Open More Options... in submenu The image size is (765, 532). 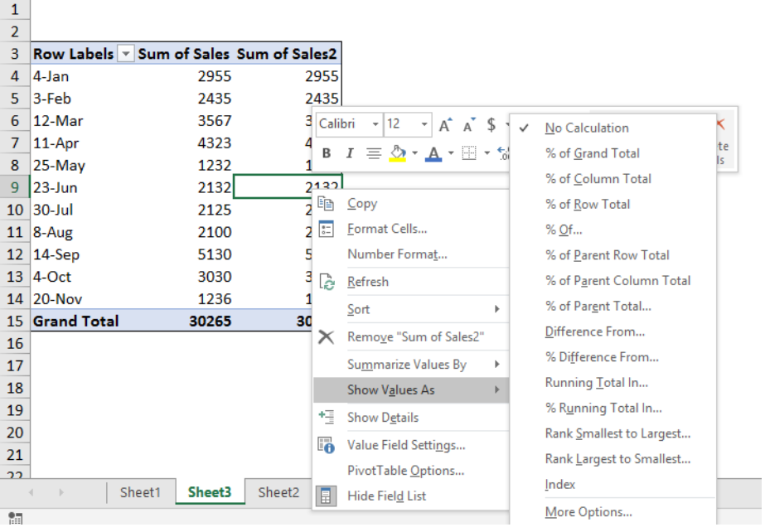612,512
